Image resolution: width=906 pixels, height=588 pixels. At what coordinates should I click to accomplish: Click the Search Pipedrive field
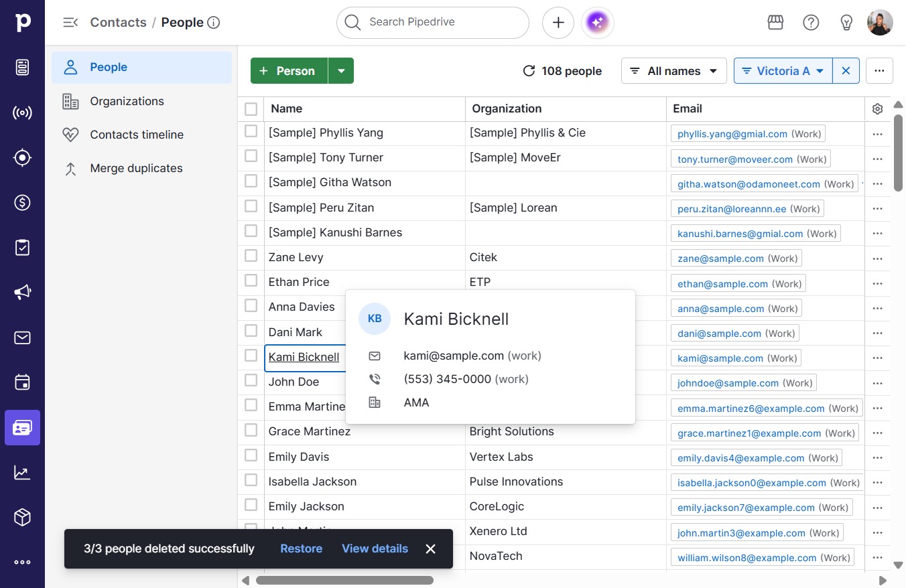click(433, 23)
